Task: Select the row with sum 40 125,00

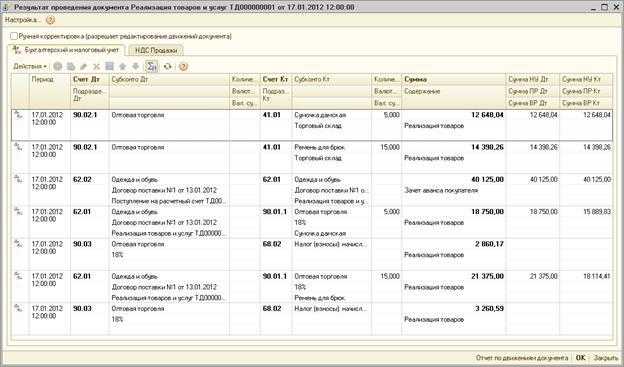Action: click(312, 190)
